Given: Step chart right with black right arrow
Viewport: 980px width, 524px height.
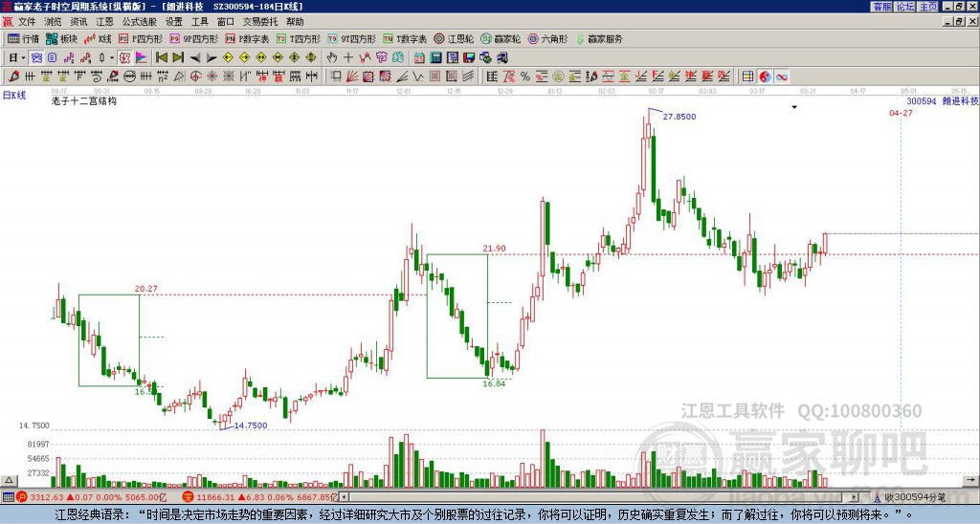Looking at the screenshot, I should [x=212, y=57].
